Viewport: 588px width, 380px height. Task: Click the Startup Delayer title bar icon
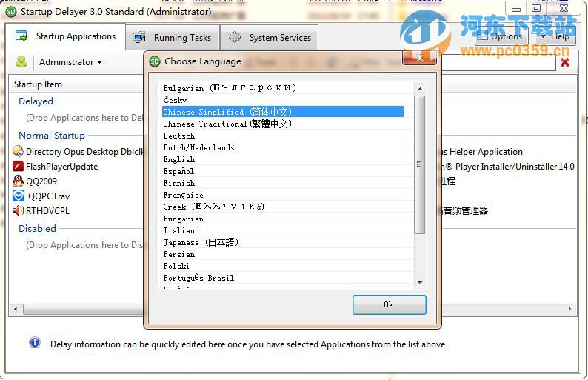click(x=11, y=12)
